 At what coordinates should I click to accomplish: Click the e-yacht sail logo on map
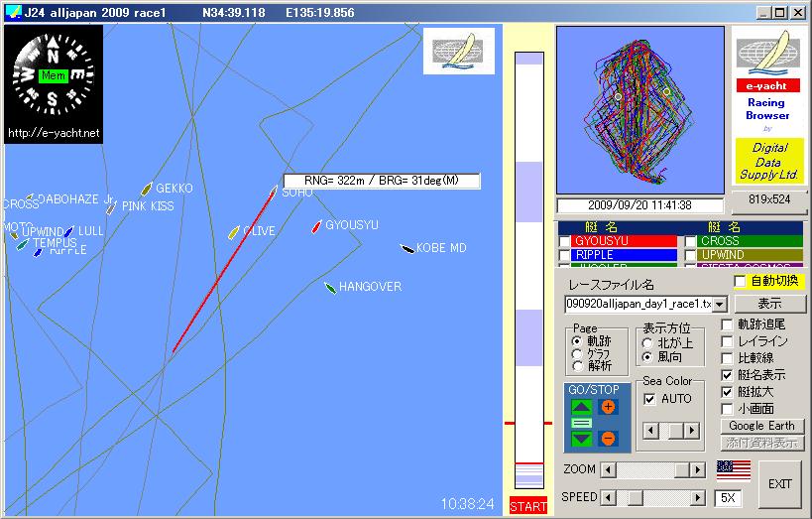(x=459, y=51)
